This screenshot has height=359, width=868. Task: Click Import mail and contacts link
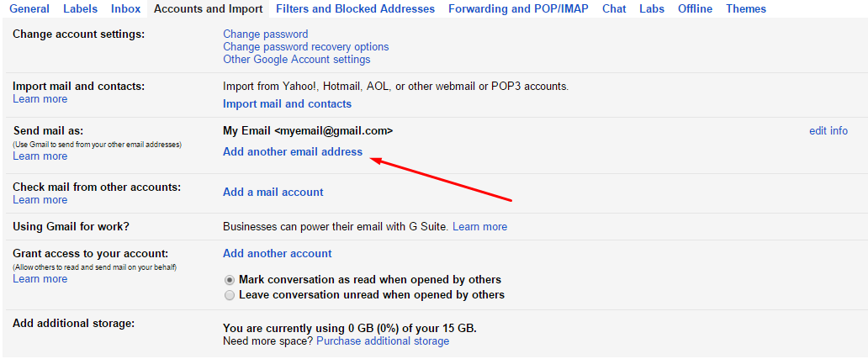click(287, 104)
